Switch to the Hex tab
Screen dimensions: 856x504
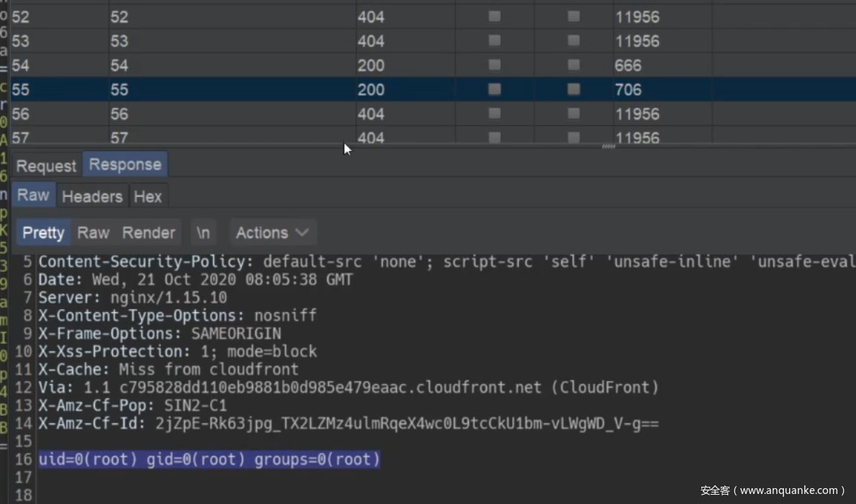coord(147,196)
